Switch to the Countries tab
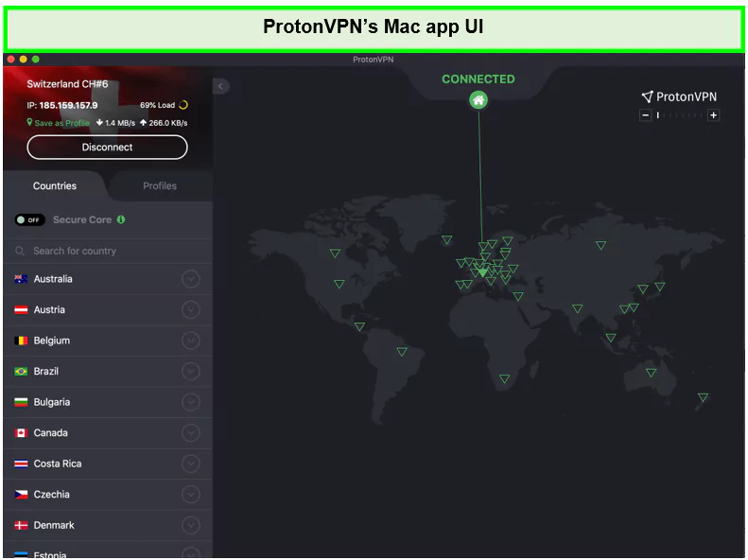The image size is (748, 560). [x=55, y=186]
